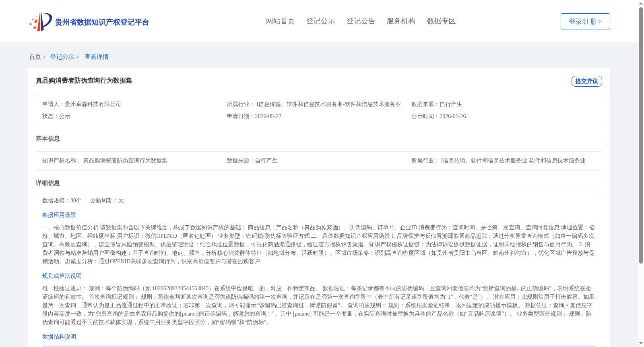Click the 提交异议 button
This screenshot has width=644, height=347.
coord(586,81)
